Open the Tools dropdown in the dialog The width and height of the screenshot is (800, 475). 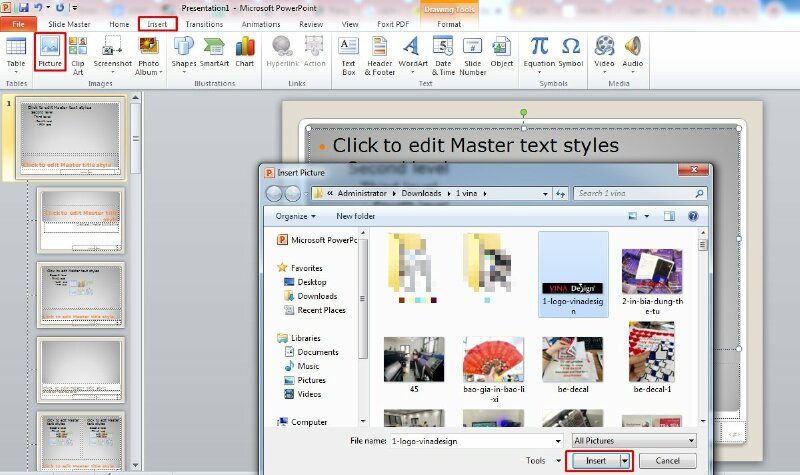[543, 461]
